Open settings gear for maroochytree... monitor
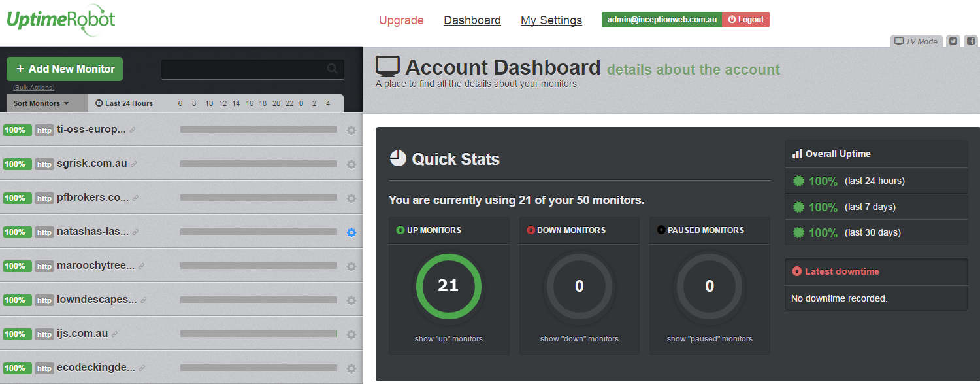Image resolution: width=980 pixels, height=384 pixels. [x=351, y=266]
